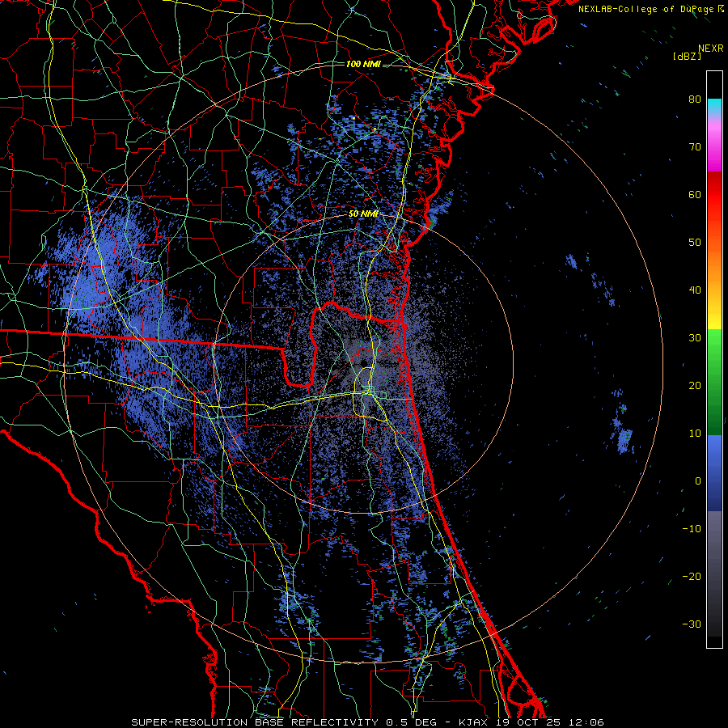Pick the 30 dBZ scale label
The image size is (728, 728).
pos(695,337)
